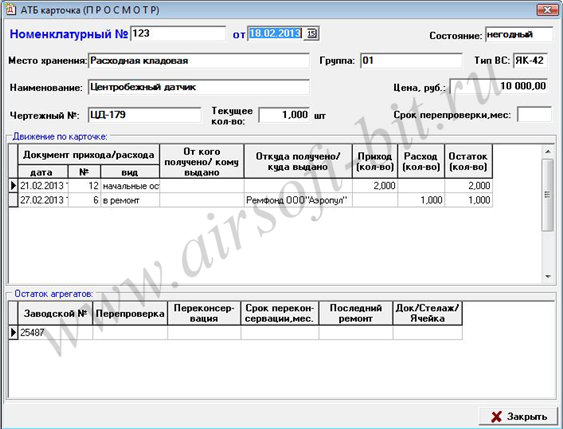The width and height of the screenshot is (563, 429).
Task: Click the Номенклатурный № field
Action: [178, 33]
